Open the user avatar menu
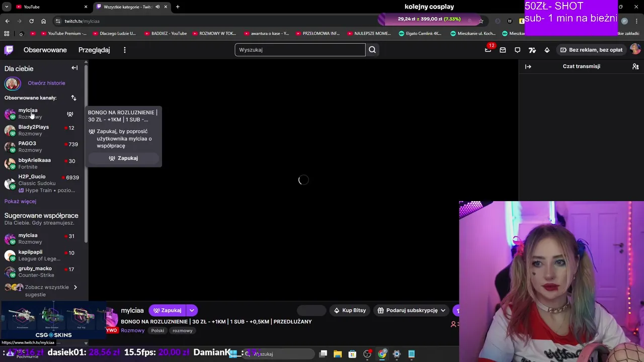 tap(635, 49)
